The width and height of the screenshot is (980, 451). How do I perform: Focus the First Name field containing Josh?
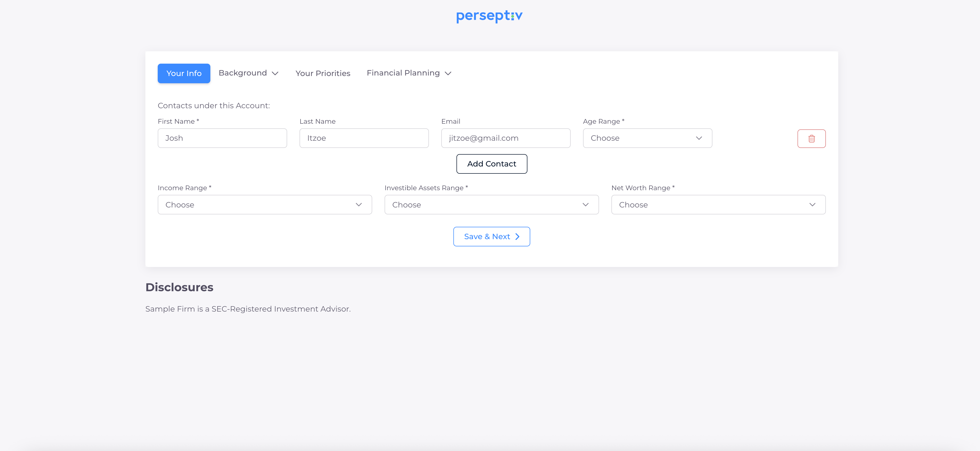222,138
